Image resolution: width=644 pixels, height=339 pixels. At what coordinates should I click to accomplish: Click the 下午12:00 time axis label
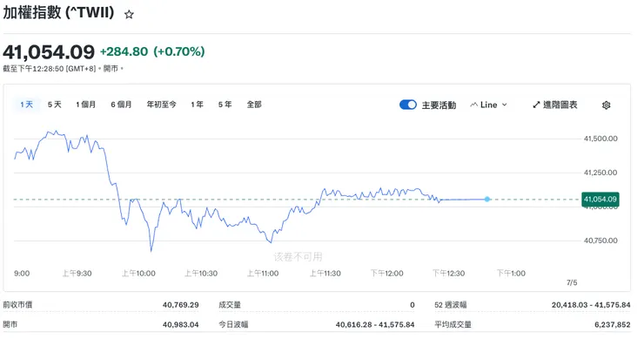click(x=387, y=274)
